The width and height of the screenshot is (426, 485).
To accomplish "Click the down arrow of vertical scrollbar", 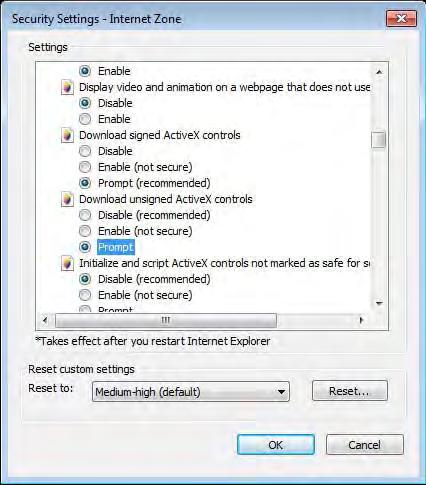I will [379, 303].
